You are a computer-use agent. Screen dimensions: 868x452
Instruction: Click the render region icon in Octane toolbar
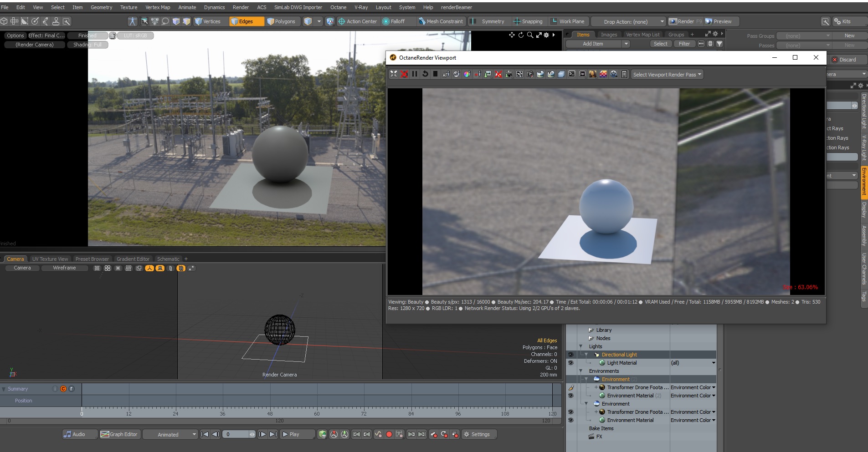(477, 74)
